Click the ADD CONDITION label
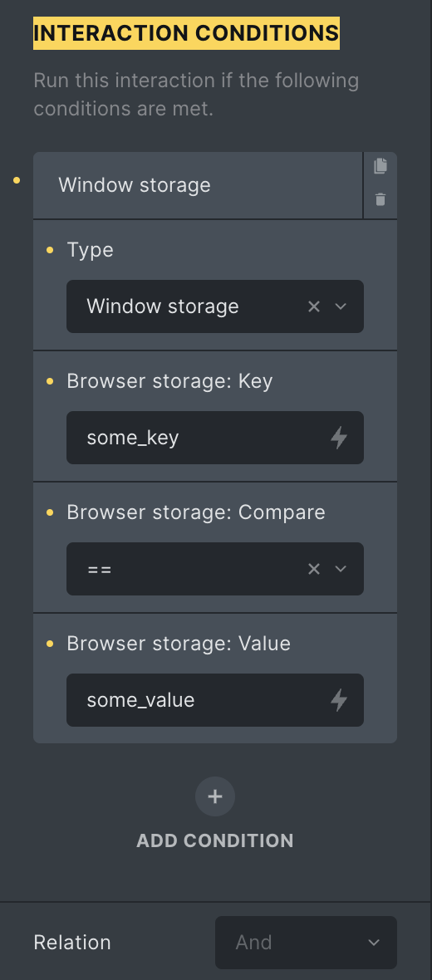This screenshot has height=980, width=432. coord(215,840)
